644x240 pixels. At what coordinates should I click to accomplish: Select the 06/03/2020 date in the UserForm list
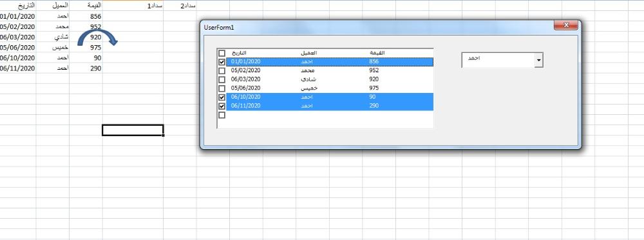[245, 79]
